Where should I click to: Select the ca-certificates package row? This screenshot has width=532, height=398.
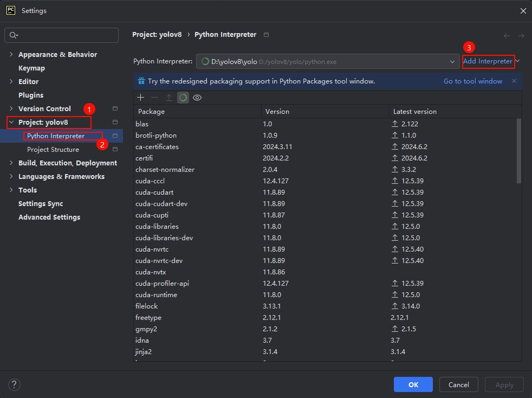pyautogui.click(x=325, y=147)
